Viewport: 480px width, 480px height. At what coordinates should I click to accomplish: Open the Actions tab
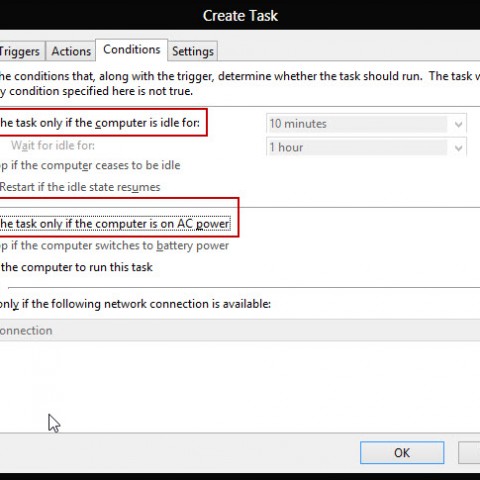point(71,51)
